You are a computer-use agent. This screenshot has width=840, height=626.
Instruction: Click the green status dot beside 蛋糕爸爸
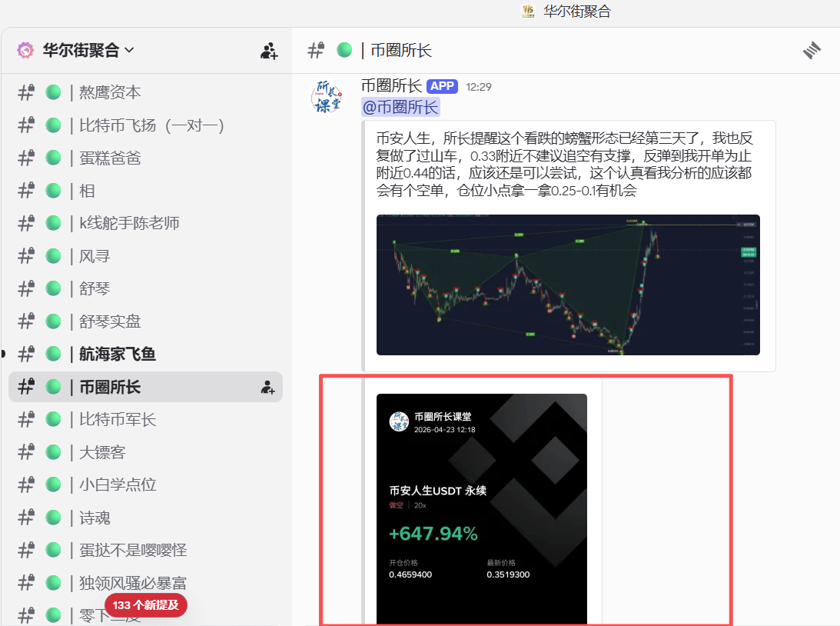53,158
